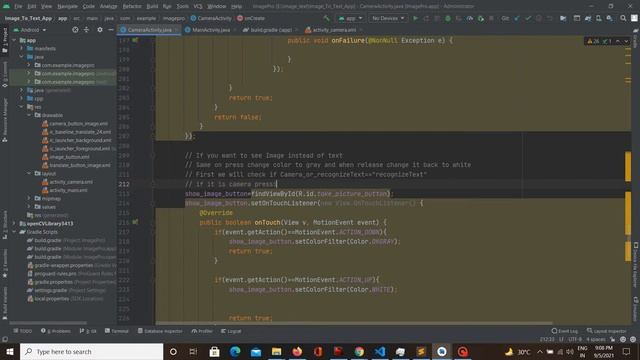Click the Make Project hammer icon
This screenshot has width=640, height=360.
(326, 18)
